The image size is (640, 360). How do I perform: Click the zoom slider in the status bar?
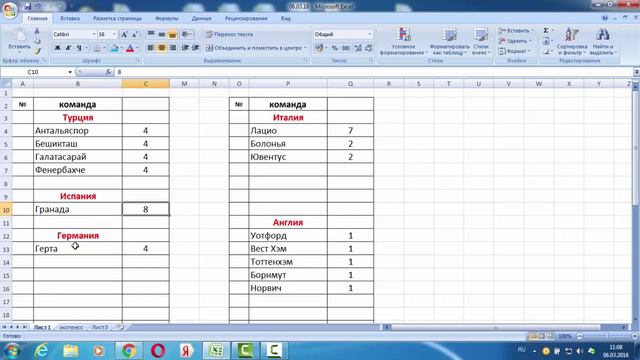[607, 336]
